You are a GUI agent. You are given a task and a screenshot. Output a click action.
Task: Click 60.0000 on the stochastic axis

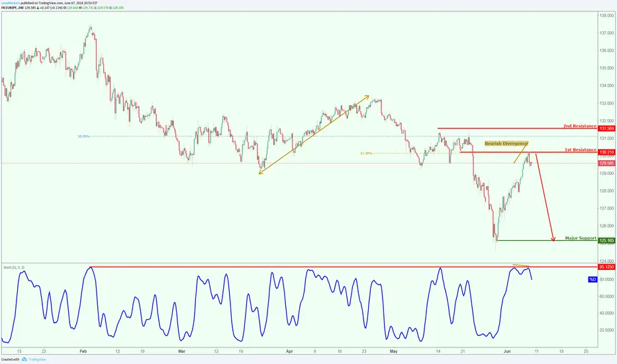606,296
